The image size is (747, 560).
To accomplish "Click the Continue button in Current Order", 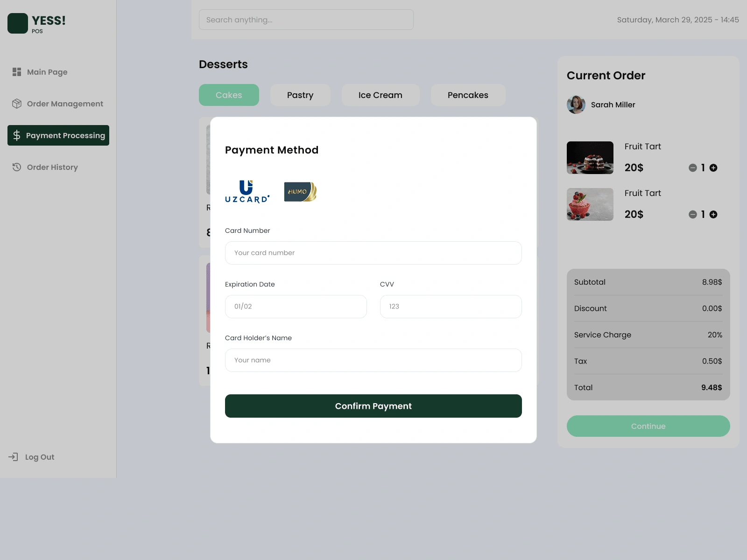I will (x=648, y=426).
